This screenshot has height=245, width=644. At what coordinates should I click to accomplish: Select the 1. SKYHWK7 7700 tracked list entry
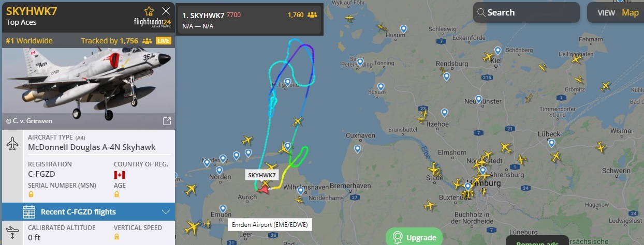click(250, 20)
